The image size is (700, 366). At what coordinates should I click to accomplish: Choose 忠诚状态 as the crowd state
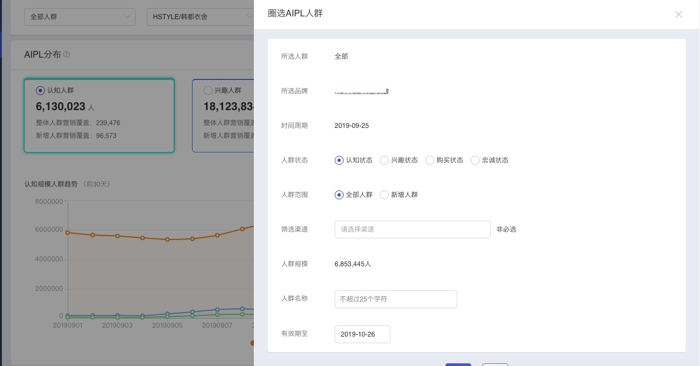coord(475,160)
